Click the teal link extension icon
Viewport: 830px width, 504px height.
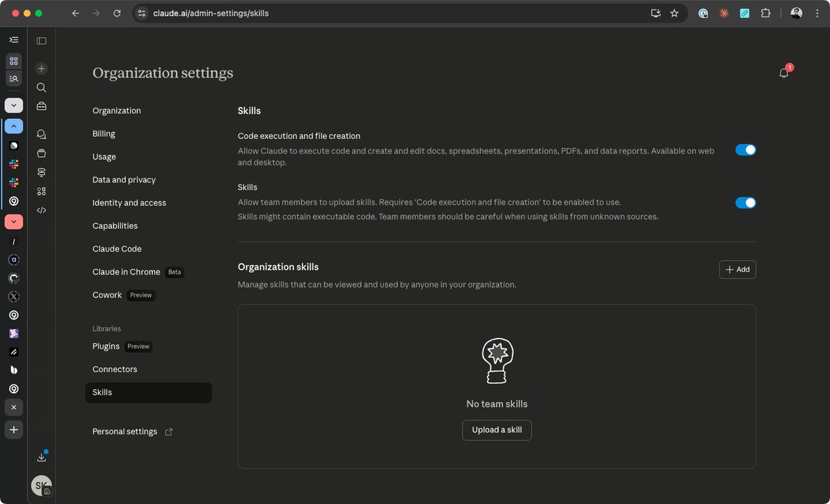(x=745, y=13)
